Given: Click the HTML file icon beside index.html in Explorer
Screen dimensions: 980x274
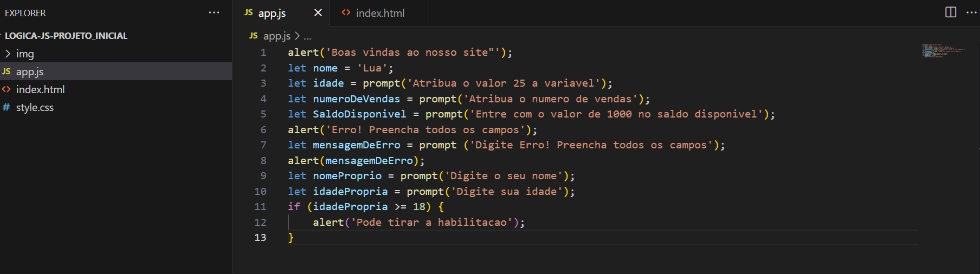Looking at the screenshot, I should [7, 89].
